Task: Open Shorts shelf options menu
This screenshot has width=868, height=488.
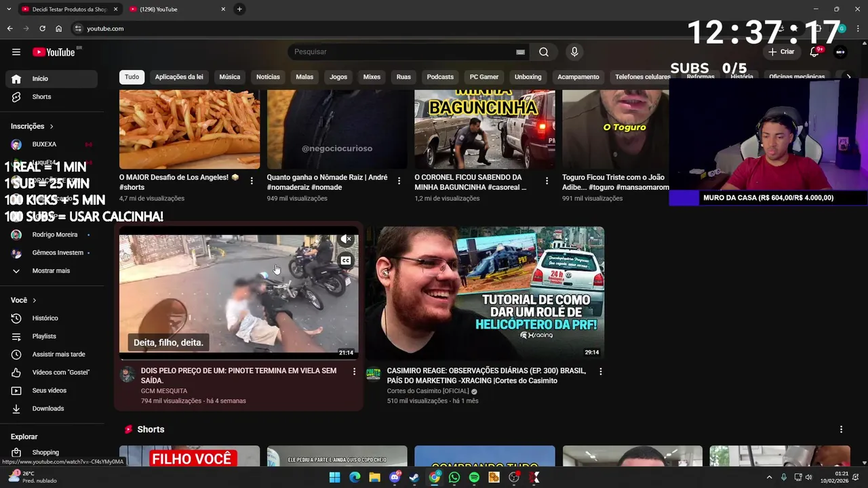Action: tap(841, 430)
